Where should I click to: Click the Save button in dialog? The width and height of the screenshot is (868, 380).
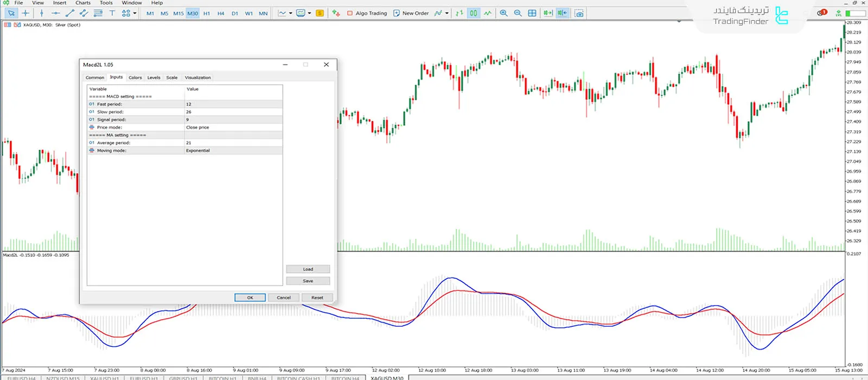click(x=308, y=281)
